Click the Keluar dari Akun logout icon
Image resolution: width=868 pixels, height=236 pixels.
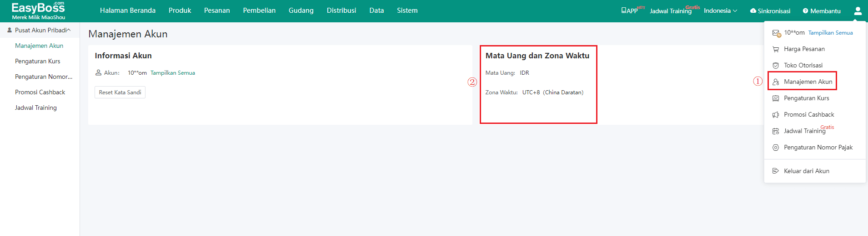click(776, 171)
